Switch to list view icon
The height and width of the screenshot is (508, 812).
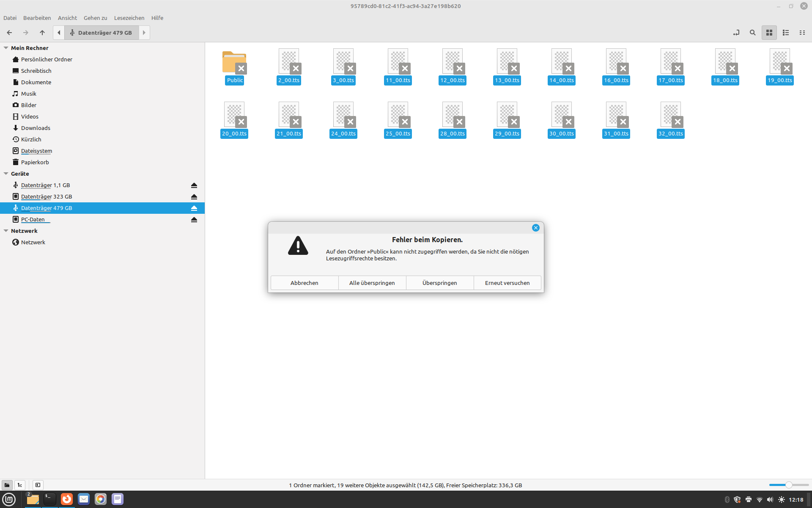[x=786, y=33]
